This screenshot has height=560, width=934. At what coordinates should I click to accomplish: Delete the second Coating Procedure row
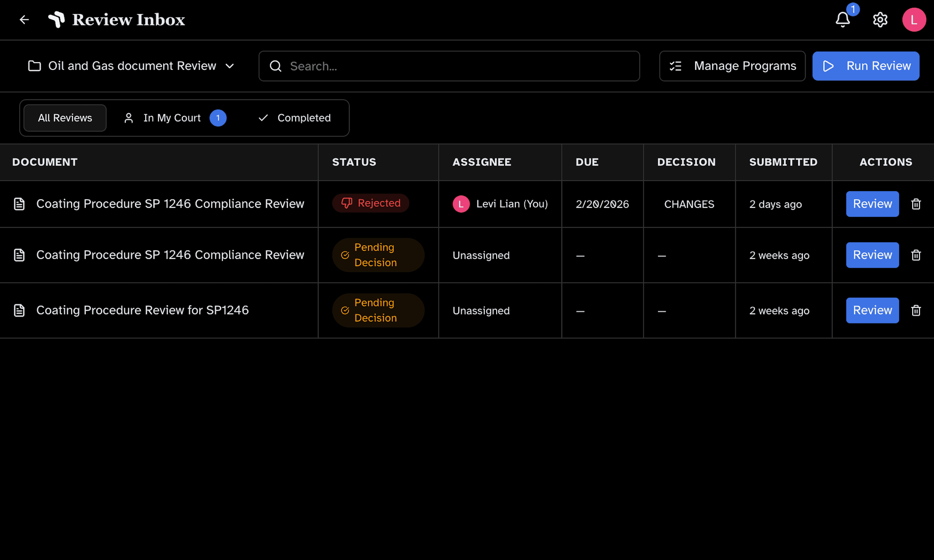click(916, 255)
